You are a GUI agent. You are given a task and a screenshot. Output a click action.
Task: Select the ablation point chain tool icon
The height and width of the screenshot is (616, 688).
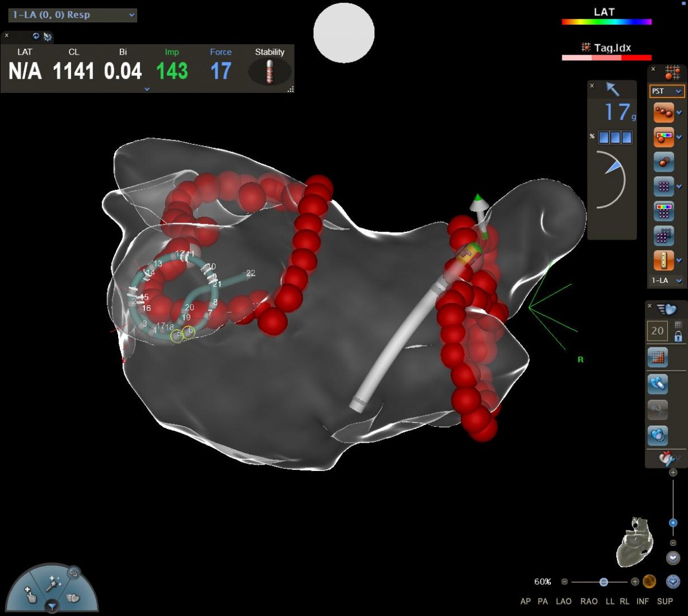[x=663, y=113]
